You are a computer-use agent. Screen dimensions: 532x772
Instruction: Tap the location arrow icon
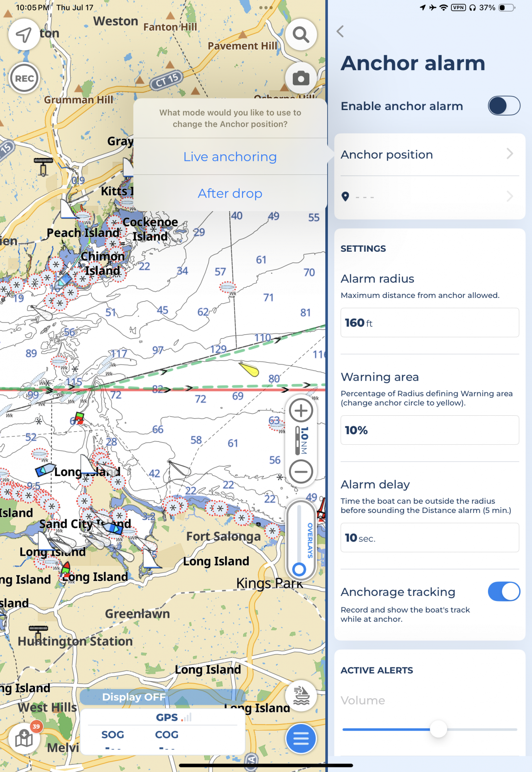[24, 35]
